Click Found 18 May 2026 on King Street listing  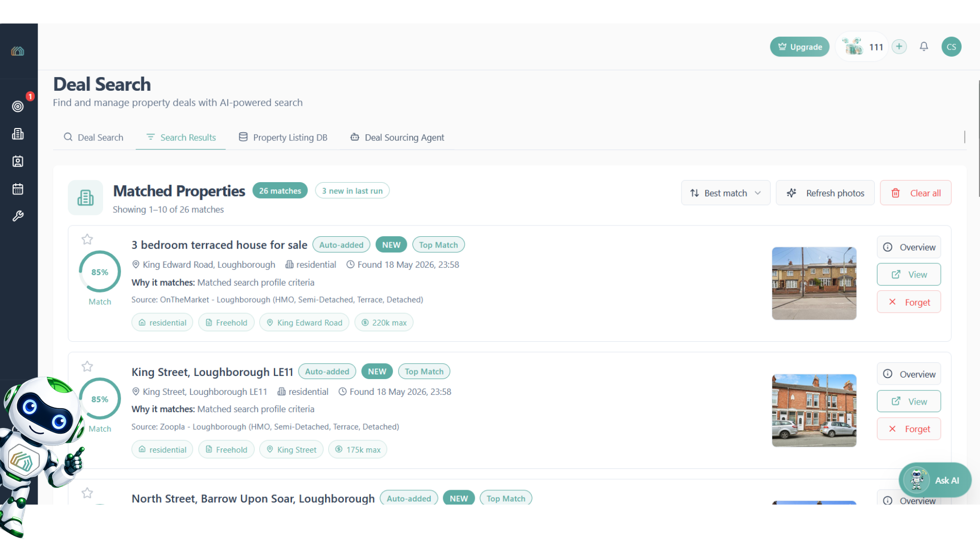pos(395,392)
